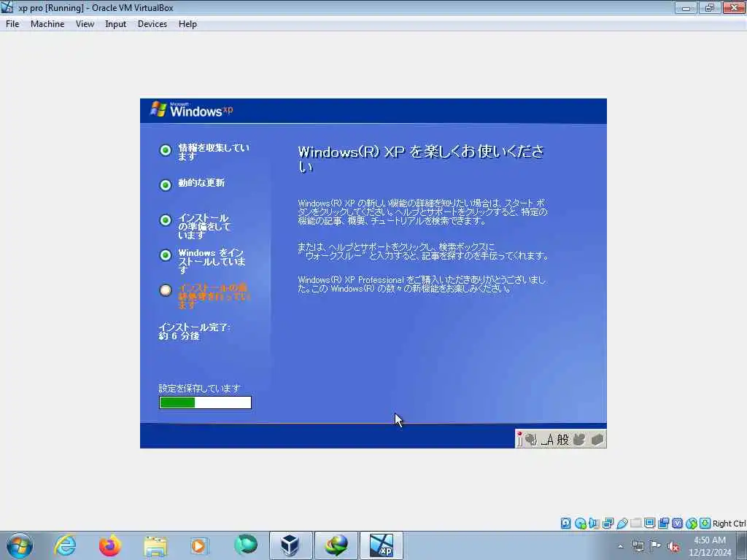Click the network adapters status icon
Image resolution: width=747 pixels, height=560 pixels.
[x=608, y=524]
